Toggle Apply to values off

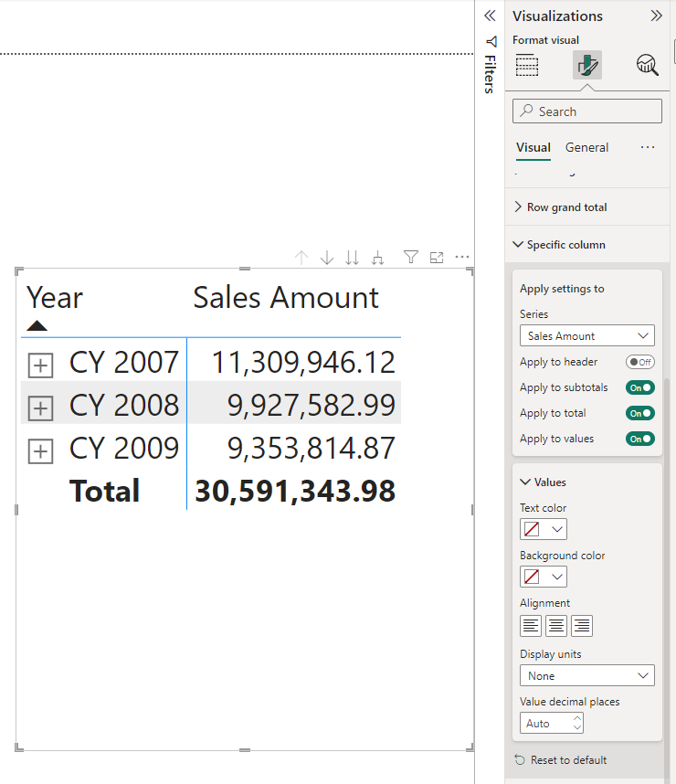coord(639,439)
